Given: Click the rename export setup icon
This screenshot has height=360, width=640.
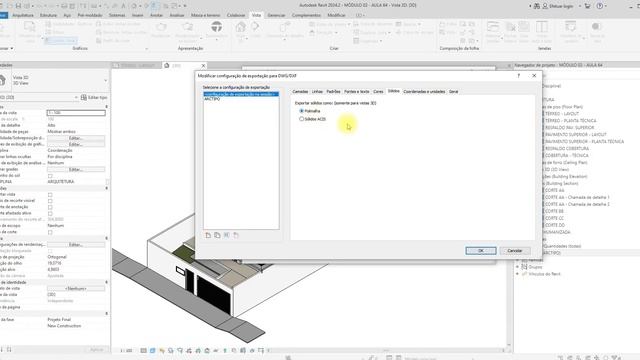Looking at the screenshot, I should (x=227, y=236).
